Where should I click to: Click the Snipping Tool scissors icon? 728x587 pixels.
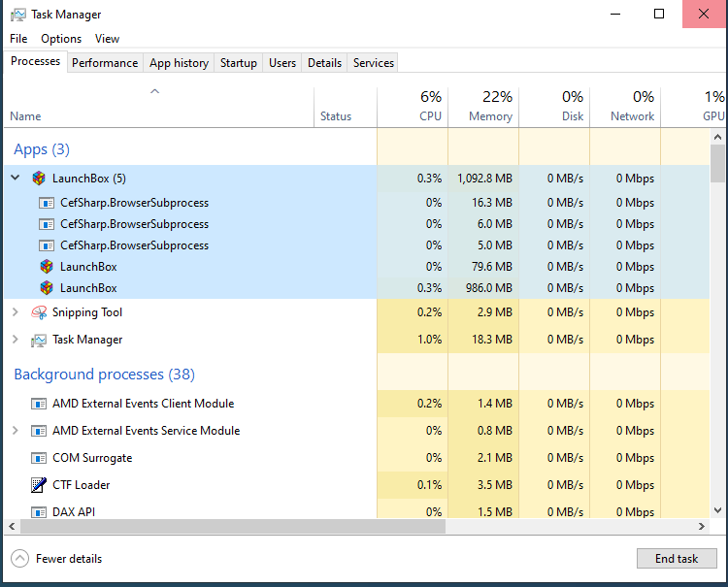pyautogui.click(x=39, y=312)
